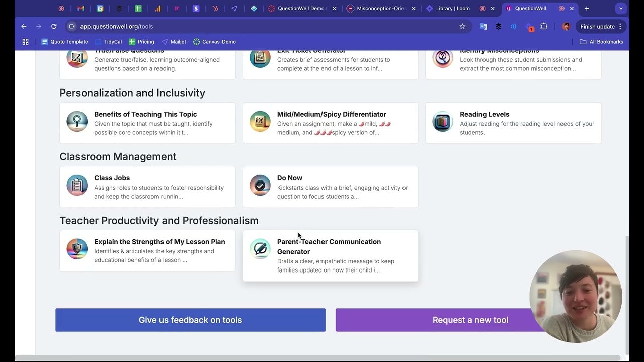The height and width of the screenshot is (362, 644).
Task: Click the presenter webcam bubble
Action: [x=576, y=297]
